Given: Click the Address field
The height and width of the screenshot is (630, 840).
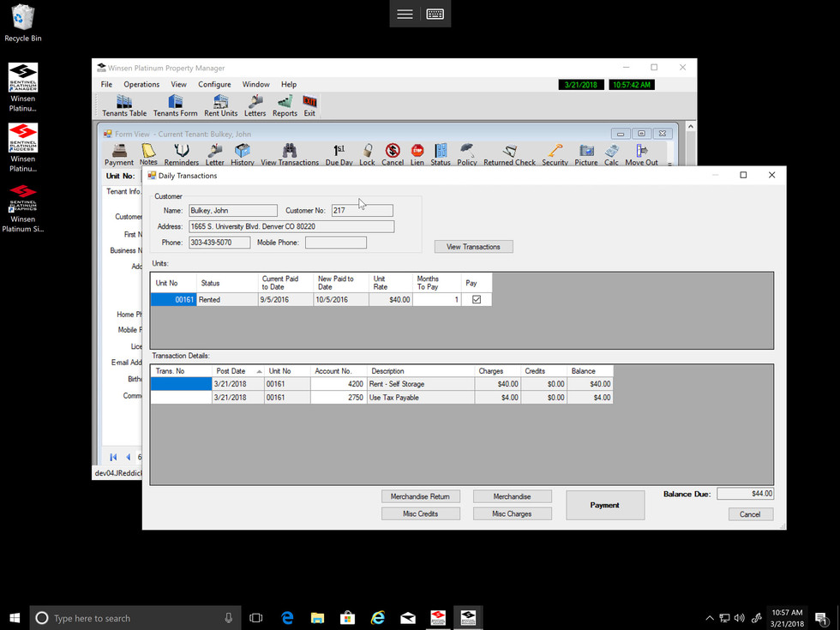Looking at the screenshot, I should pyautogui.click(x=291, y=226).
